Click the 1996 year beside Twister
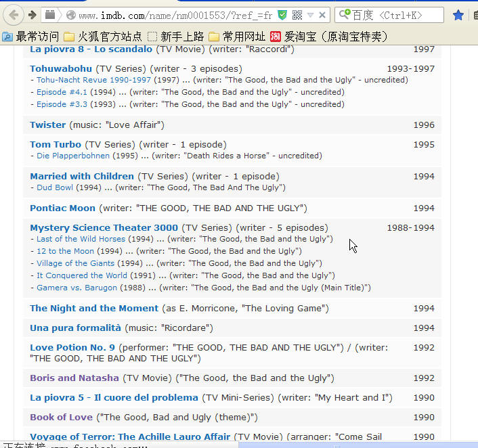 (424, 125)
